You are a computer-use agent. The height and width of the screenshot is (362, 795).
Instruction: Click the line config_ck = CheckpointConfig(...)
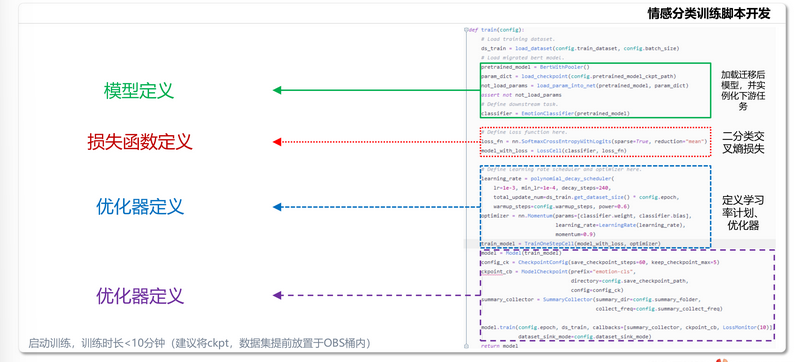[x=600, y=262]
